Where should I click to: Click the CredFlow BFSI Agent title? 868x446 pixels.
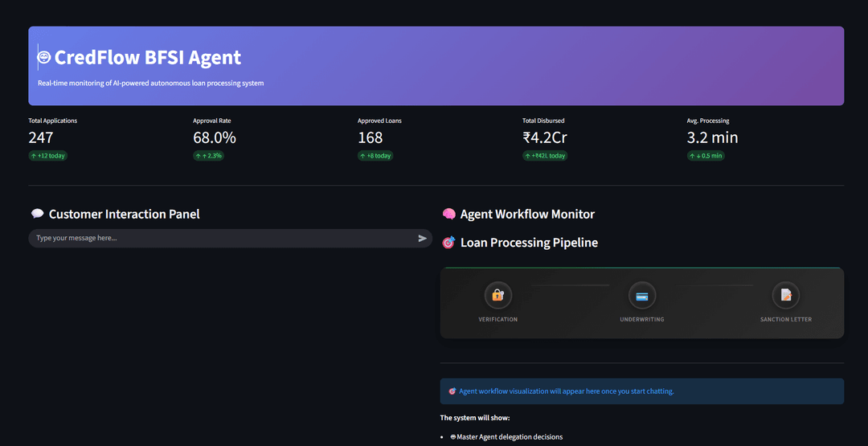[x=147, y=58]
